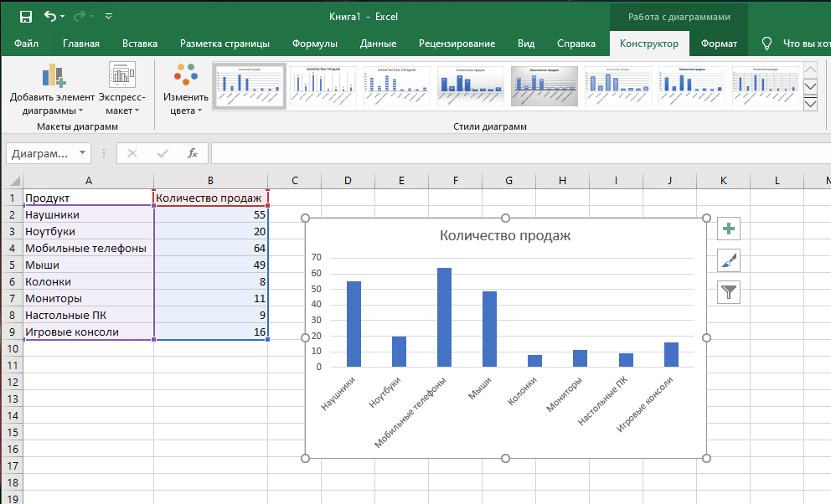Image resolution: width=831 pixels, height=504 pixels.
Task: Click the insert function fx icon
Action: coord(193,153)
